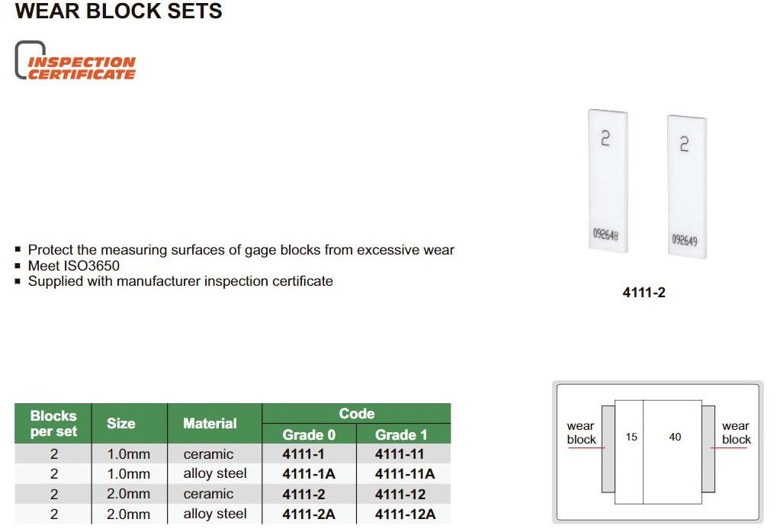
Task: Select code 4111-11 in Grade 1 column
Action: 400,454
